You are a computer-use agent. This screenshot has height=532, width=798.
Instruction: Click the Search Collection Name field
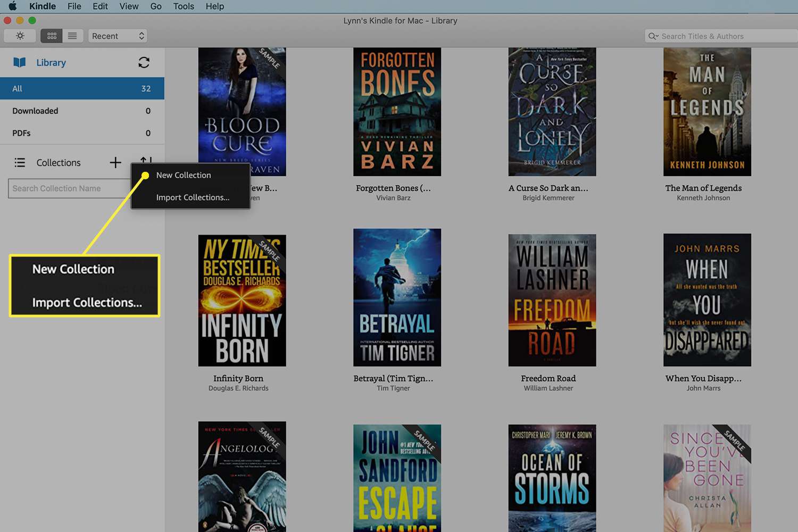click(x=70, y=188)
